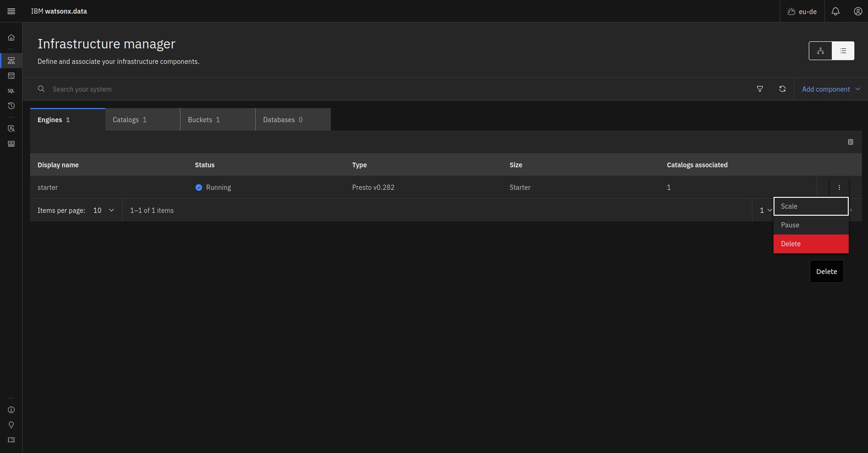Screen dimensions: 868x453
Task: Toggle the starter row overflow menu
Action: tap(839, 187)
